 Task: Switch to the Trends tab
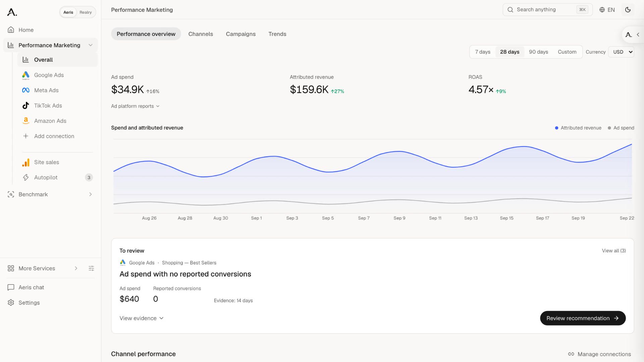pyautogui.click(x=277, y=34)
